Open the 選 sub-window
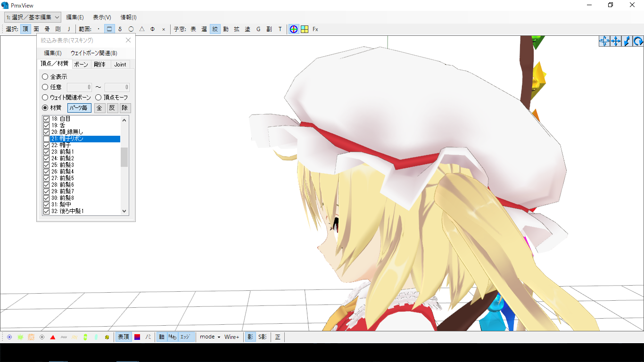Screen dimensions: 644x362 tap(204, 29)
